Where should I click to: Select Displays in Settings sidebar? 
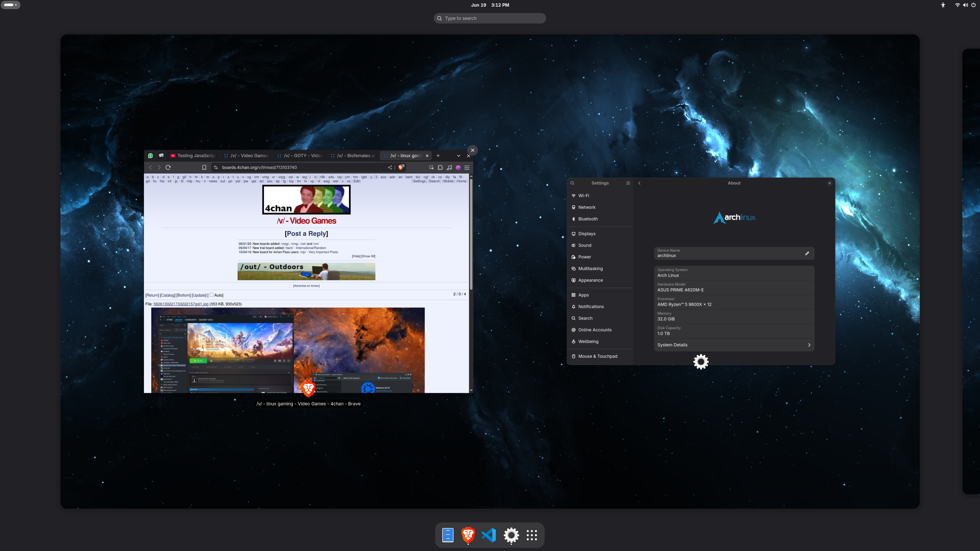click(x=600, y=233)
